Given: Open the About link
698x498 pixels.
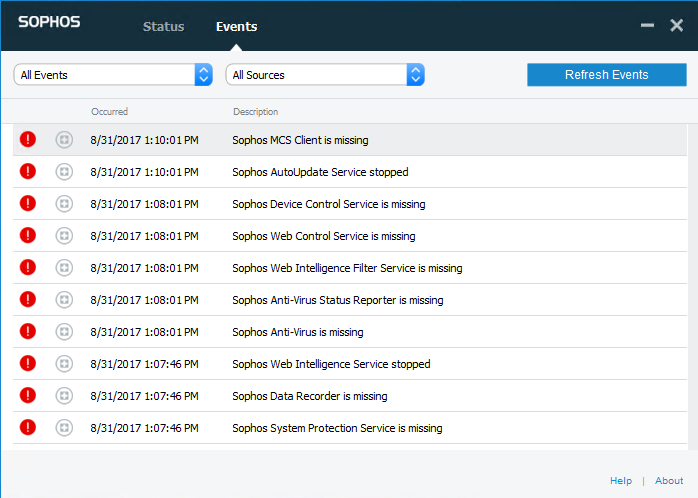Looking at the screenshot, I should (669, 481).
